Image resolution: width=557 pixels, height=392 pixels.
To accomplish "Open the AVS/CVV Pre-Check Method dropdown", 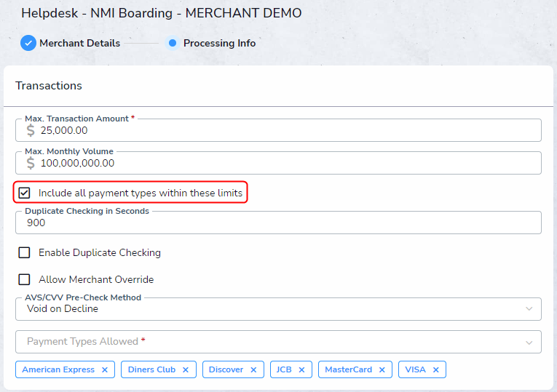I will click(278, 309).
